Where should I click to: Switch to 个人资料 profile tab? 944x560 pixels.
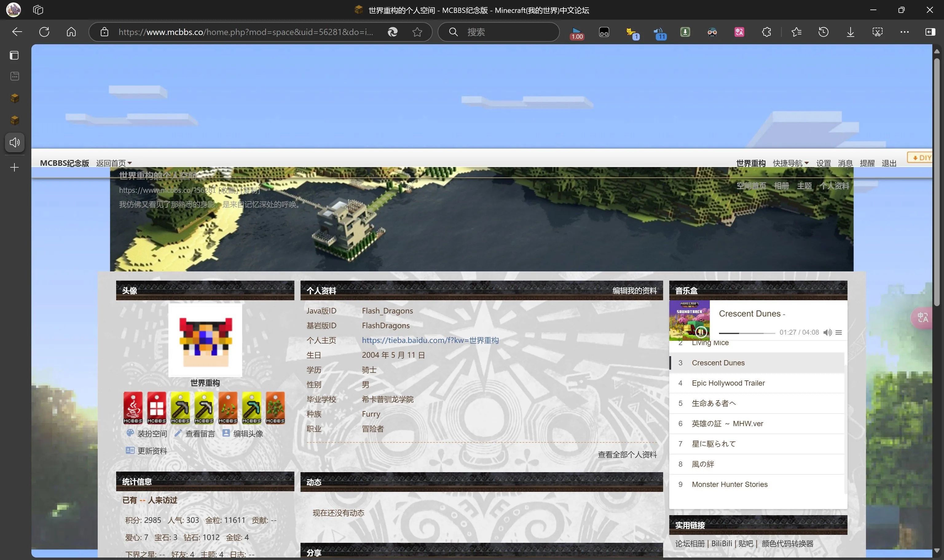point(835,186)
